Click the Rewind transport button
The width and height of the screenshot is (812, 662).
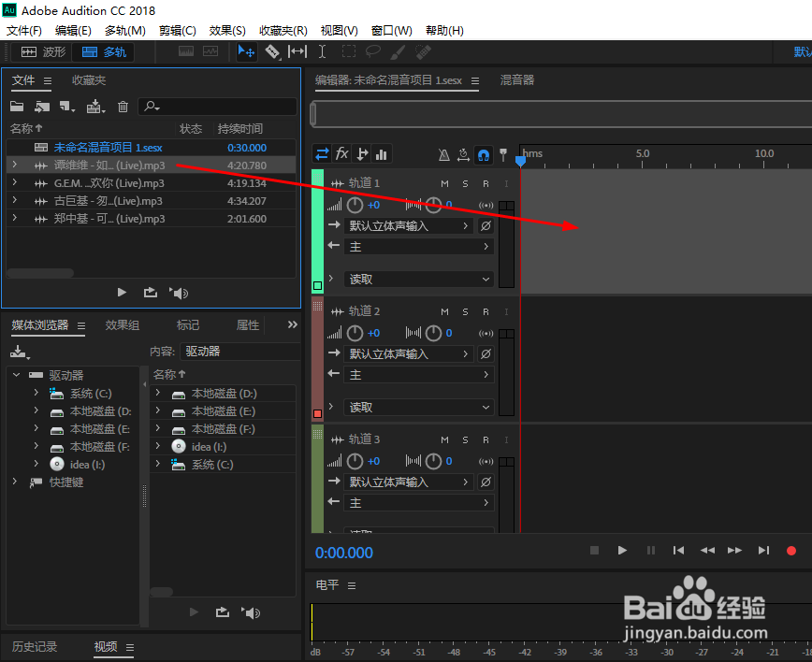[x=707, y=550]
